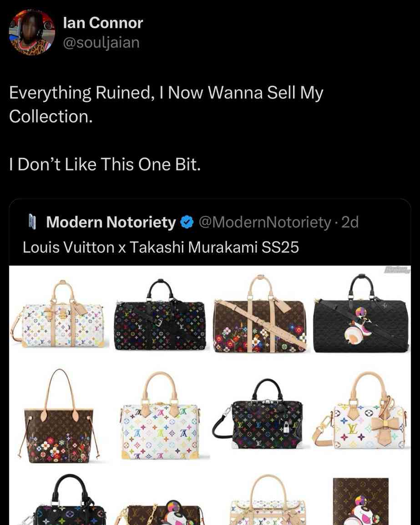420x525 pixels.
Task: Click the @ModernNotoriety handle
Action: (265, 222)
